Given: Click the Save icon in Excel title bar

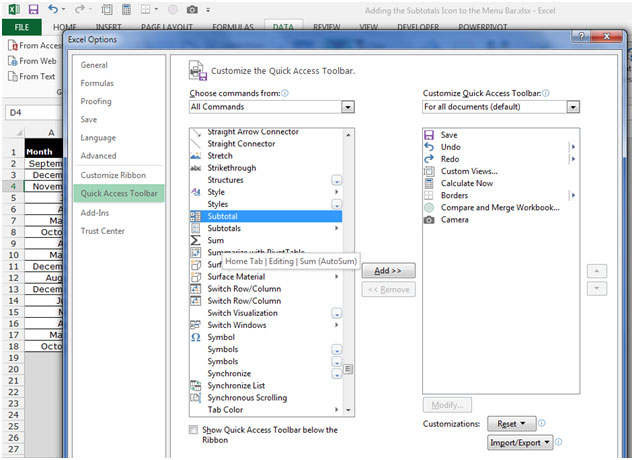Looking at the screenshot, I should click(x=33, y=9).
